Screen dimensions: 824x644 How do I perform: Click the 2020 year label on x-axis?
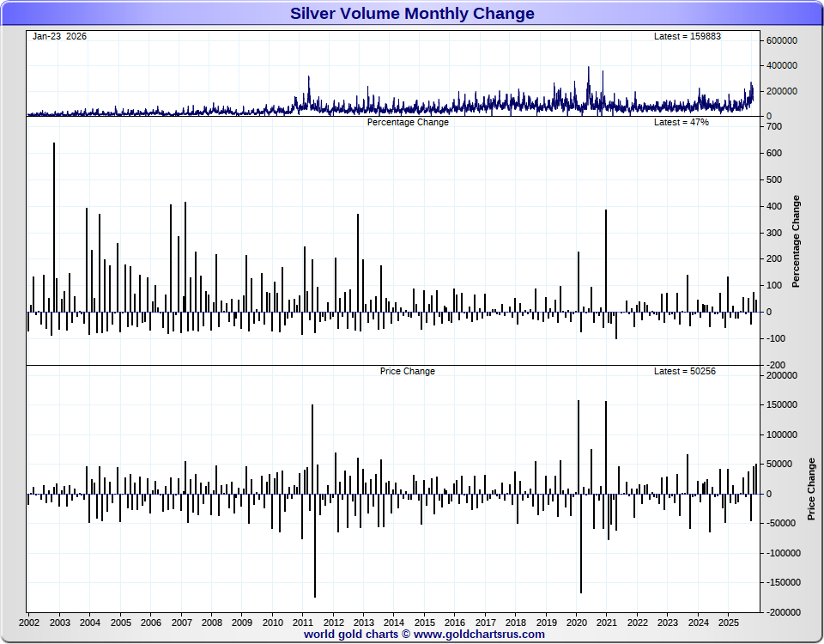point(577,623)
